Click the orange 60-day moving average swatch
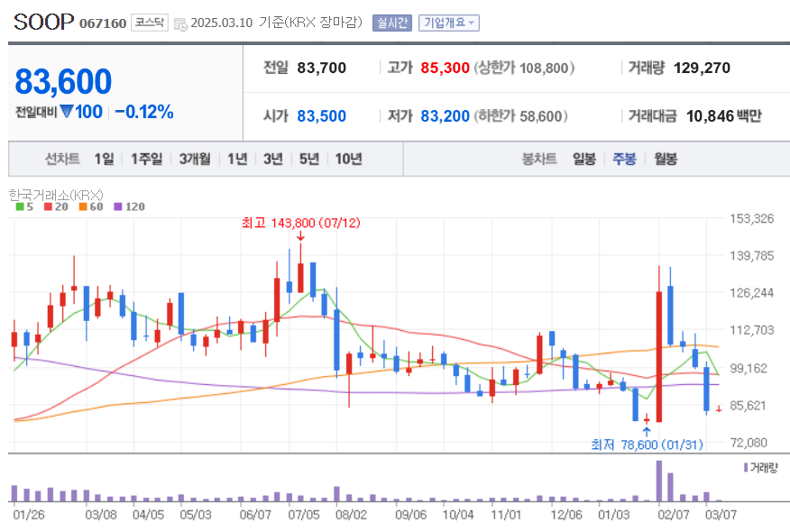790x532 pixels. pyautogui.click(x=83, y=206)
